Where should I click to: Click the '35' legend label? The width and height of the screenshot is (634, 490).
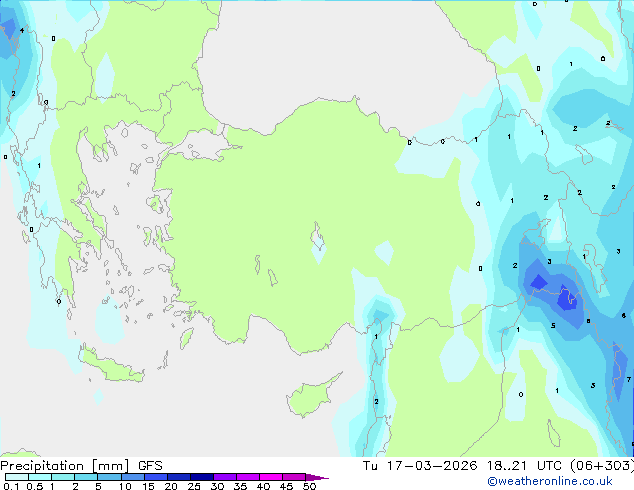[240, 486]
